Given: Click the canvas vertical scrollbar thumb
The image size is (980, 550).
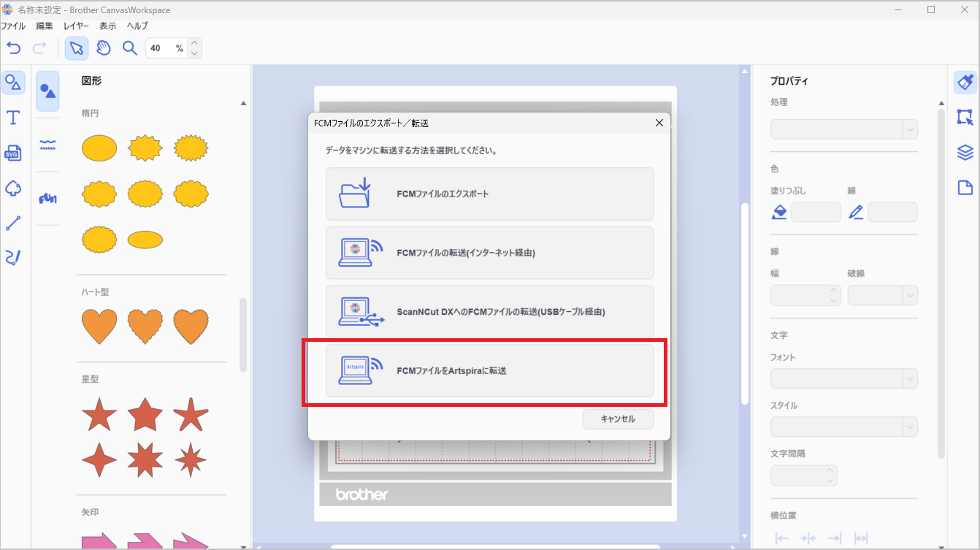Looking at the screenshot, I should point(744,303).
